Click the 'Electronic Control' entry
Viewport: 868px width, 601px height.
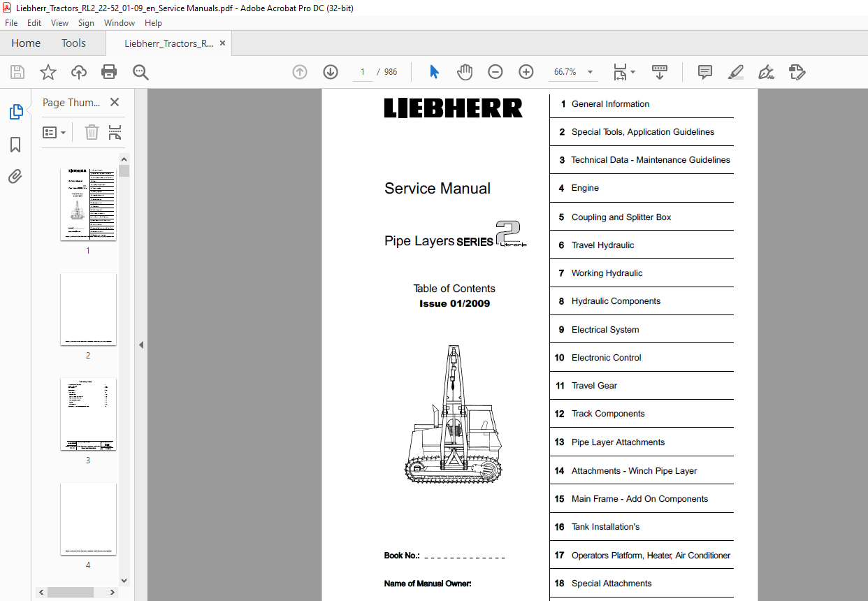pyautogui.click(x=606, y=358)
